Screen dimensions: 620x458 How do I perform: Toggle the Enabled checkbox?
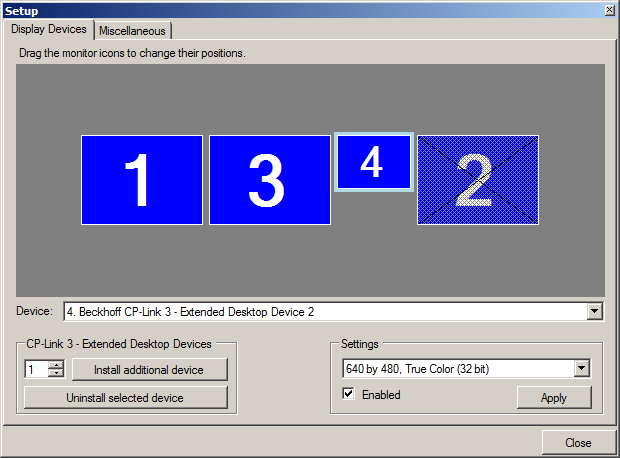[x=348, y=394]
